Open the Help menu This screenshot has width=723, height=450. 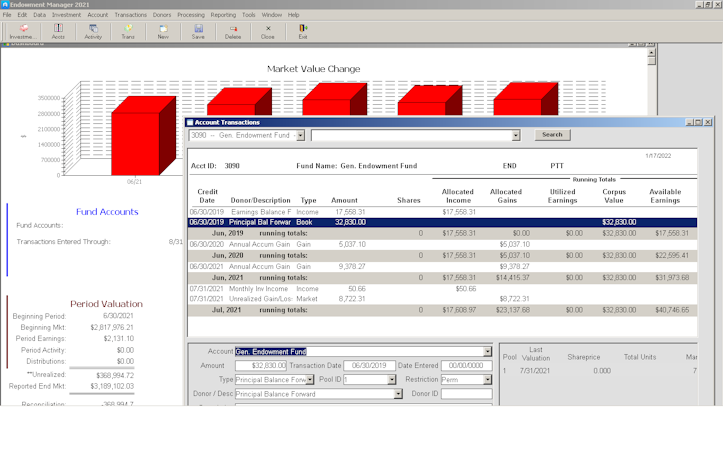(x=293, y=15)
